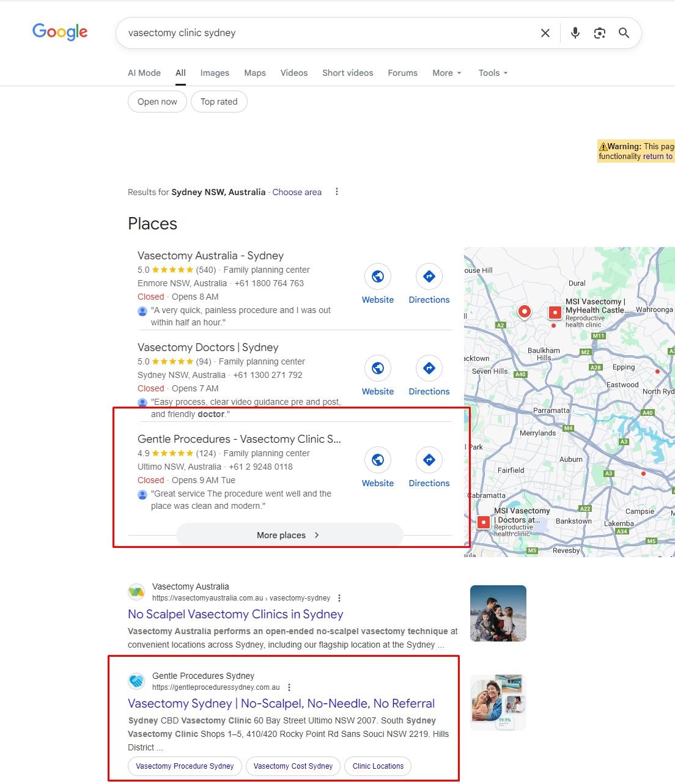Start voice search with microphone icon
Viewport: 675px width, 784px height.
point(575,33)
